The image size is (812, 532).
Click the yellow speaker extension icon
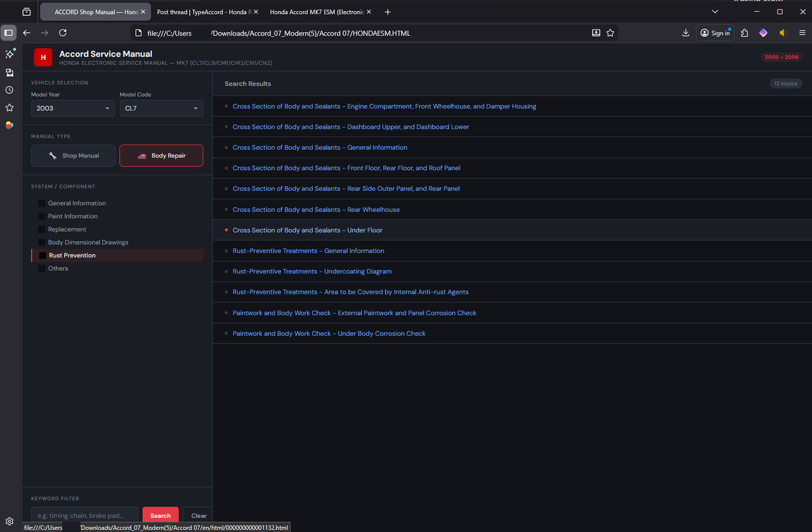pyautogui.click(x=783, y=33)
